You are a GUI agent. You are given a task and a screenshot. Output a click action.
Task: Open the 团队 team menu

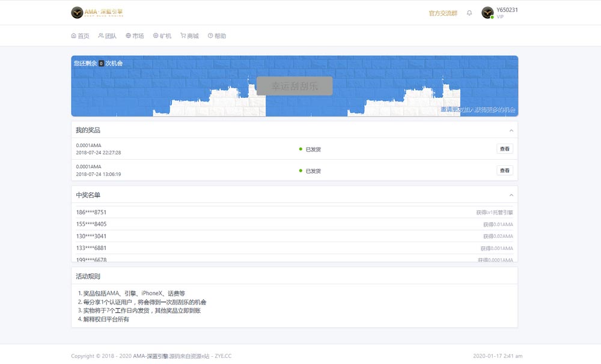(107, 36)
